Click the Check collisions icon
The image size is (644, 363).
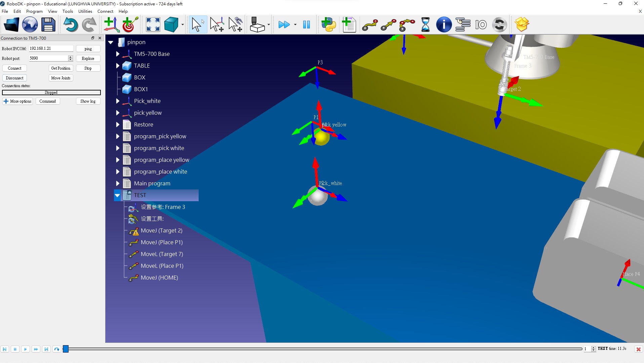tap(257, 25)
